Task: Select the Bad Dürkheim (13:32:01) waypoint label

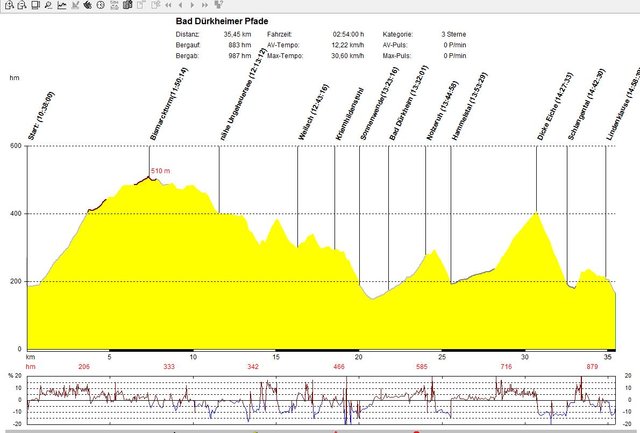Action: 409,103
